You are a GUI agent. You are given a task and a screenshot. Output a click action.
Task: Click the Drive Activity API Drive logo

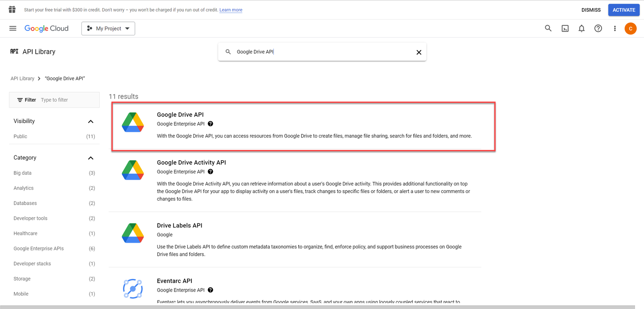pos(133,170)
